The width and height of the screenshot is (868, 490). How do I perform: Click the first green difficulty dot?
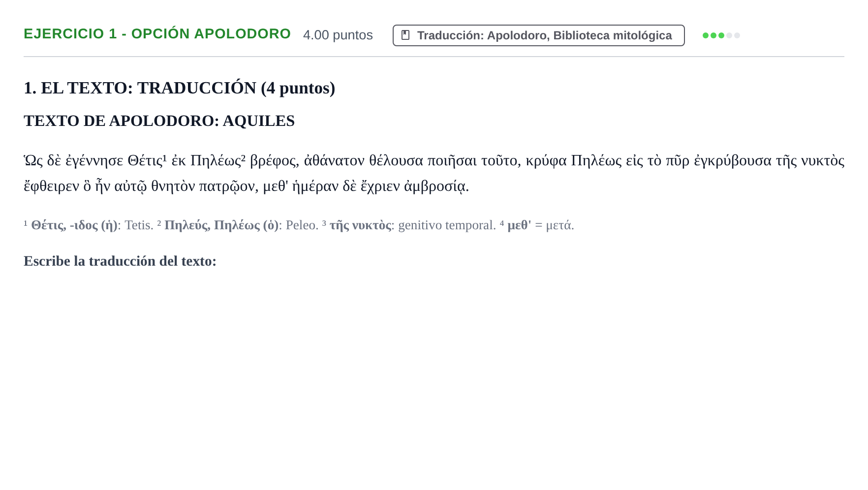pyautogui.click(x=706, y=35)
